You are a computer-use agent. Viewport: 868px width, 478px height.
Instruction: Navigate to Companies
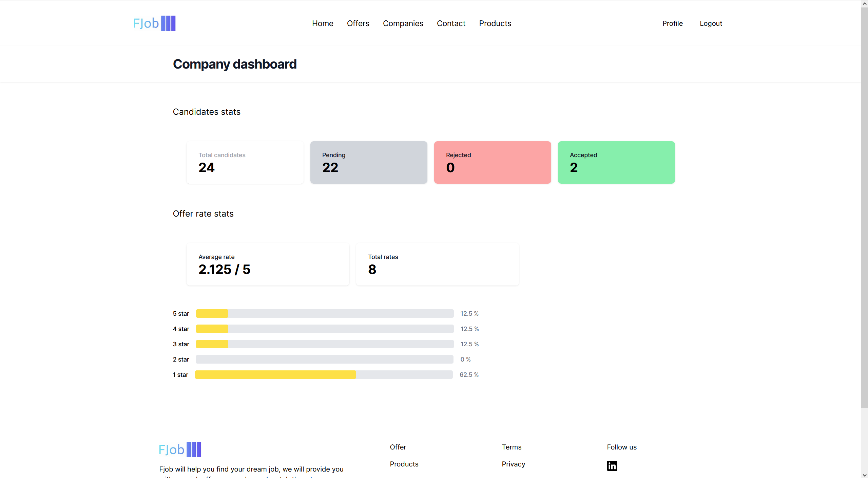coord(403,23)
